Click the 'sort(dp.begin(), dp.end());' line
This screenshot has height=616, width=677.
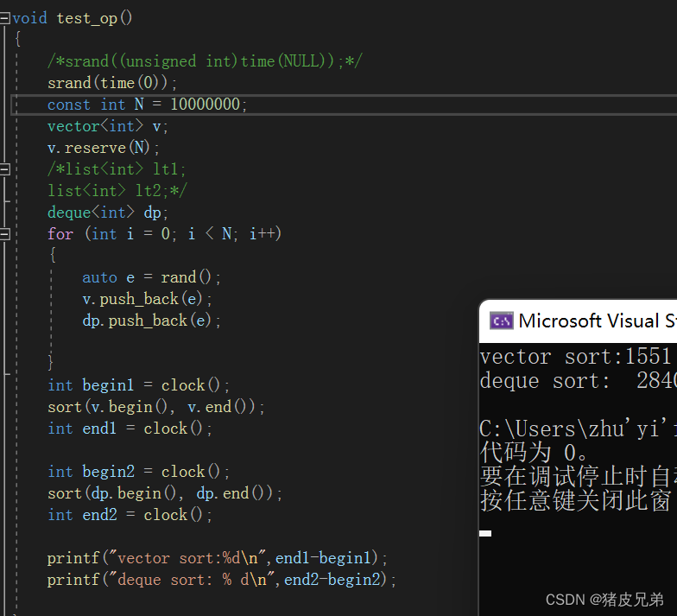(x=164, y=493)
